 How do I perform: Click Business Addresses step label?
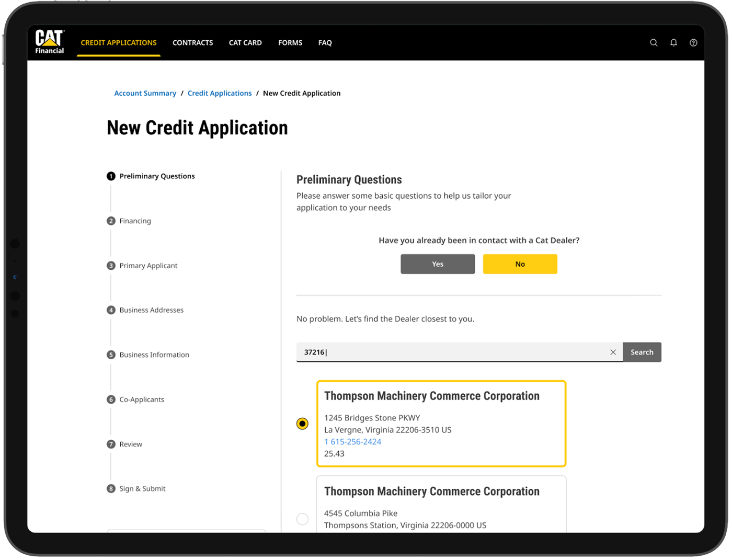tap(152, 310)
